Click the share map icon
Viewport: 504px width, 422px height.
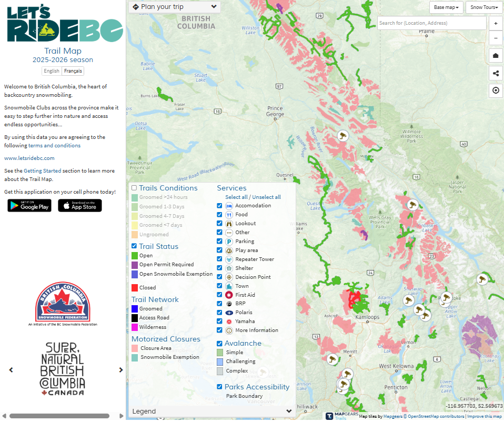496,73
